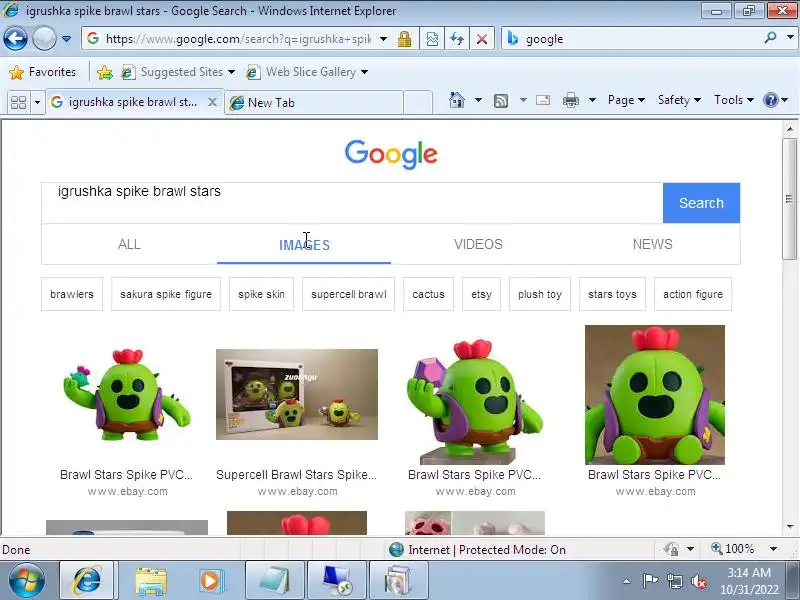Viewport: 800px width, 600px height.
Task: Open the Tools menu
Action: click(x=734, y=100)
